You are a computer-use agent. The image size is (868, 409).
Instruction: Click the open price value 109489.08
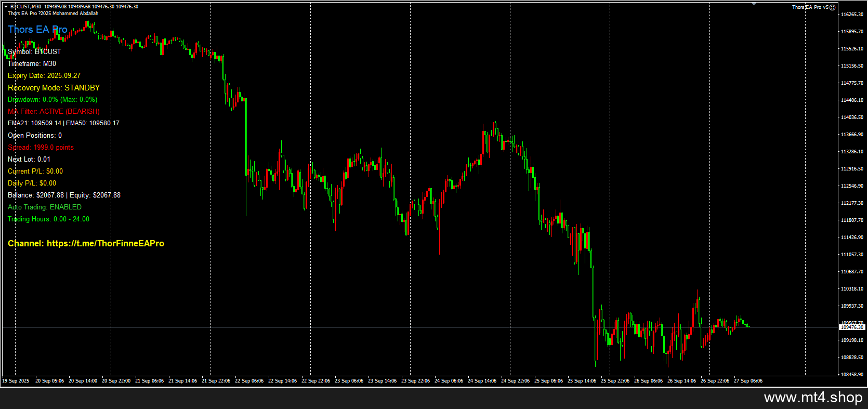pyautogui.click(x=56, y=7)
